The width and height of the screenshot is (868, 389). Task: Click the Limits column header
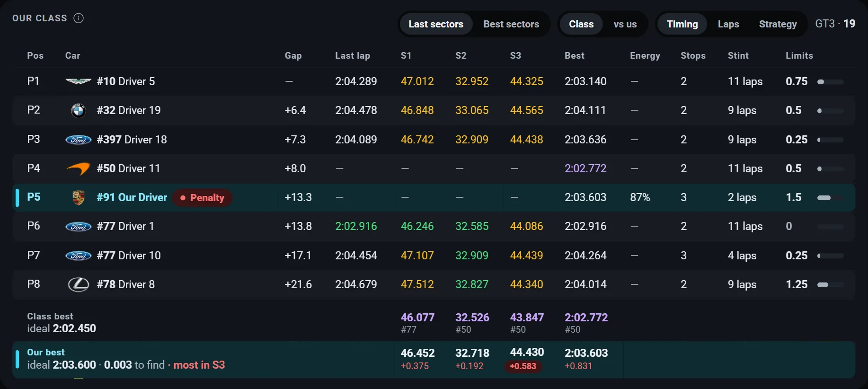799,55
